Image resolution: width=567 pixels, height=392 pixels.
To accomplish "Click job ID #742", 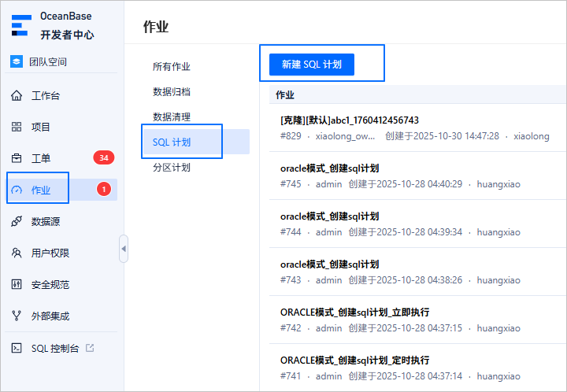I will [x=291, y=328].
